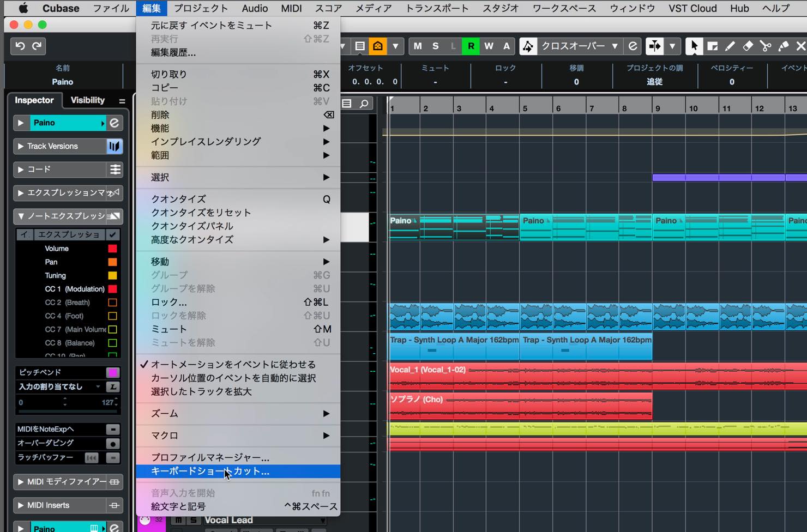Image resolution: width=807 pixels, height=532 pixels.
Task: Open the クロスオーバー dropdown
Action: click(579, 46)
